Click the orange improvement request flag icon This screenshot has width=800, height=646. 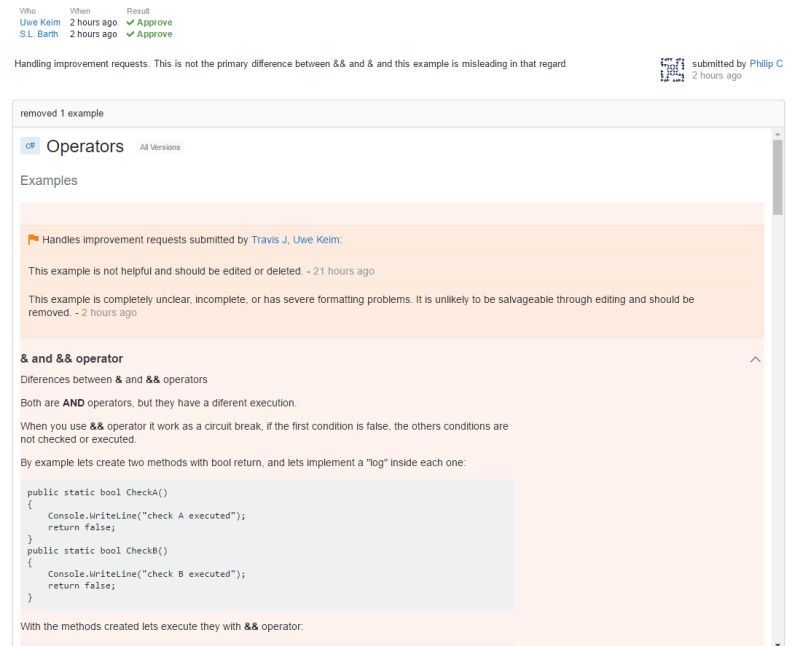tap(33, 239)
